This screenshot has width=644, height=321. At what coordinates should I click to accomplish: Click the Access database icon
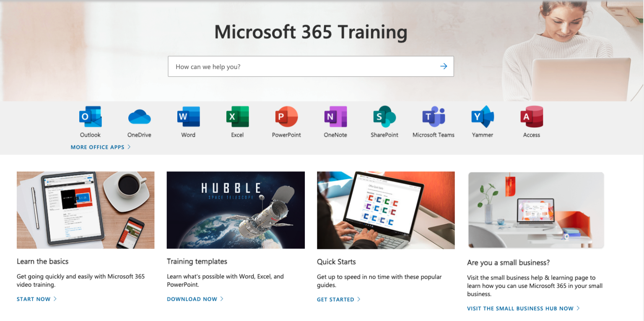[531, 116]
